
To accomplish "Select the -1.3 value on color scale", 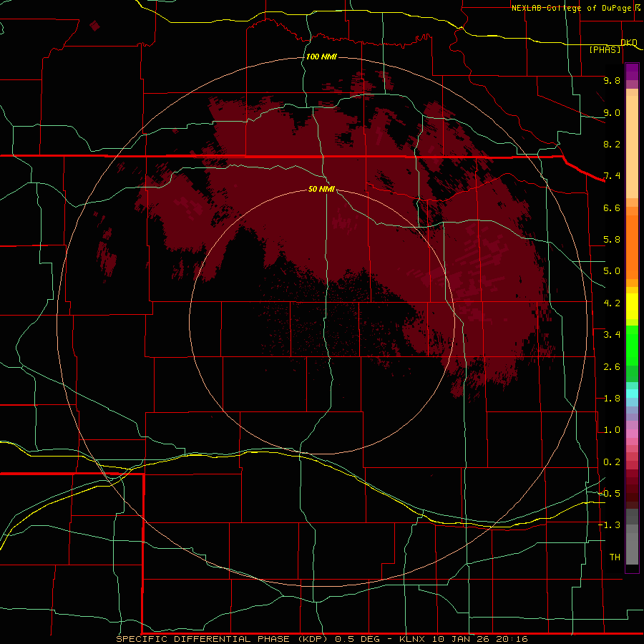I will pyautogui.click(x=610, y=525).
